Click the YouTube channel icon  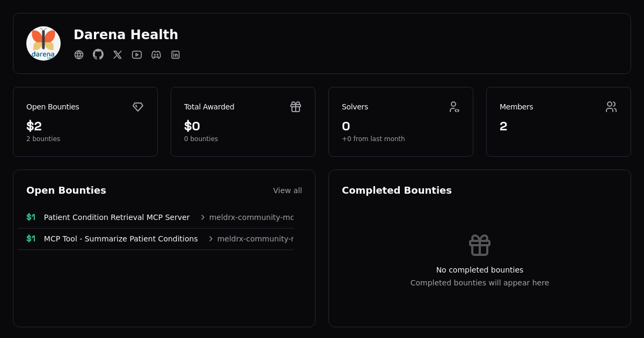pos(137,55)
